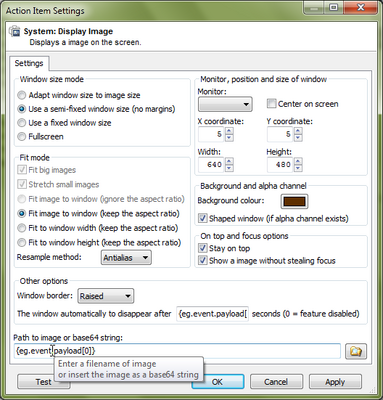Open the Window border Raised dropdown
The width and height of the screenshot is (383, 400).
[106, 296]
